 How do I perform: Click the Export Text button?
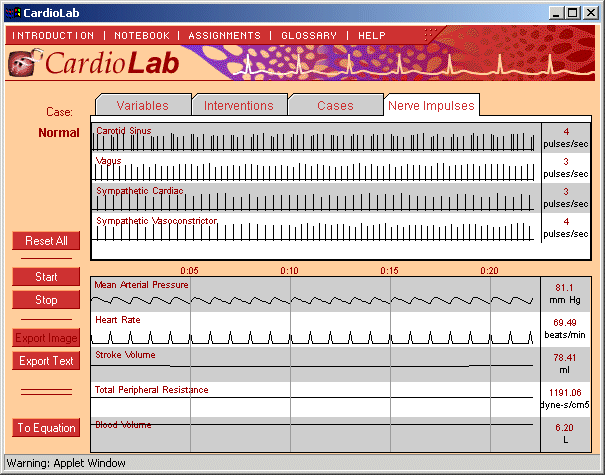46,361
